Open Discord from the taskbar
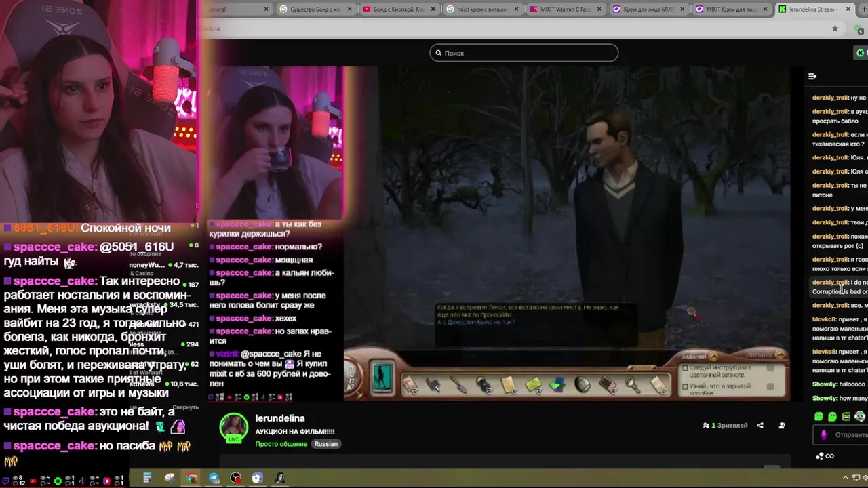The height and width of the screenshot is (488, 868). tap(257, 479)
